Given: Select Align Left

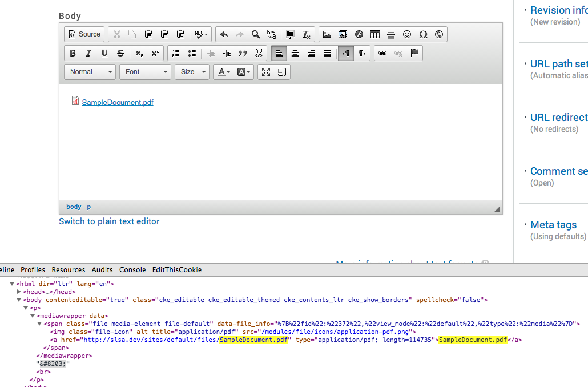Looking at the screenshot, I should point(279,53).
